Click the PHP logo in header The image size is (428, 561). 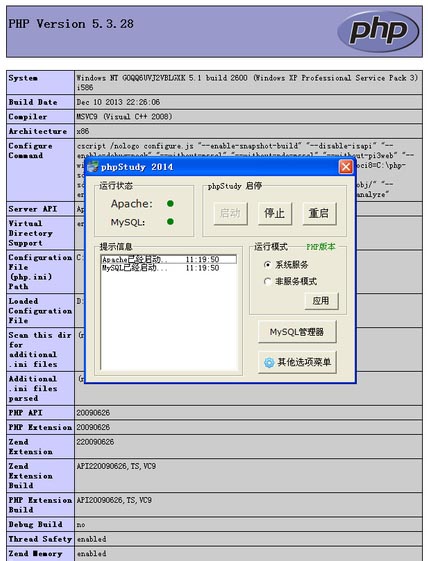pos(378,31)
